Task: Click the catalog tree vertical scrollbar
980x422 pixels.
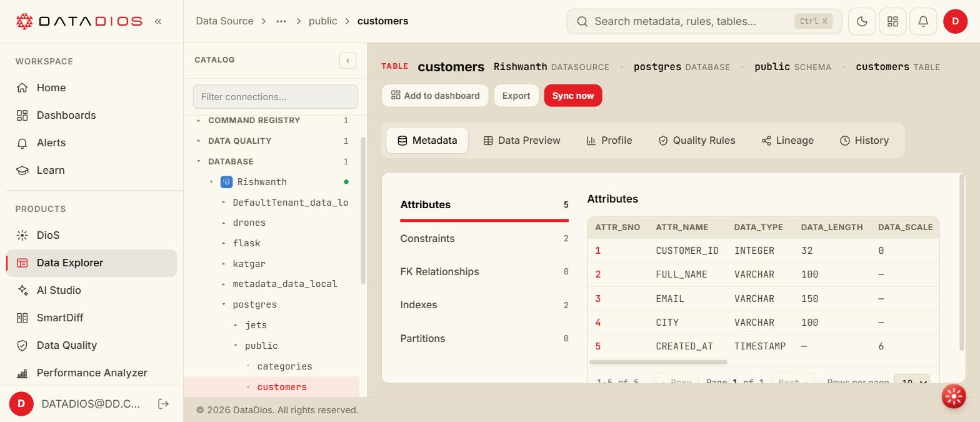Action: pyautogui.click(x=363, y=210)
